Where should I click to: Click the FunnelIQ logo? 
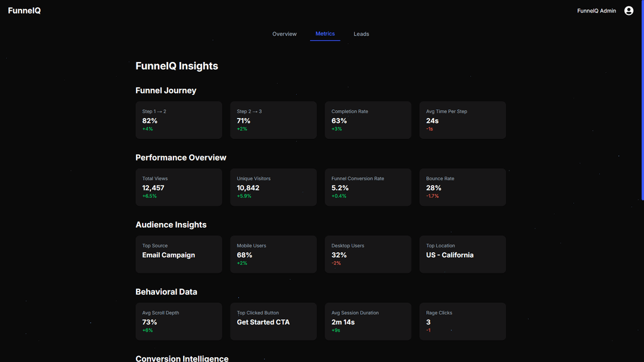point(24,10)
